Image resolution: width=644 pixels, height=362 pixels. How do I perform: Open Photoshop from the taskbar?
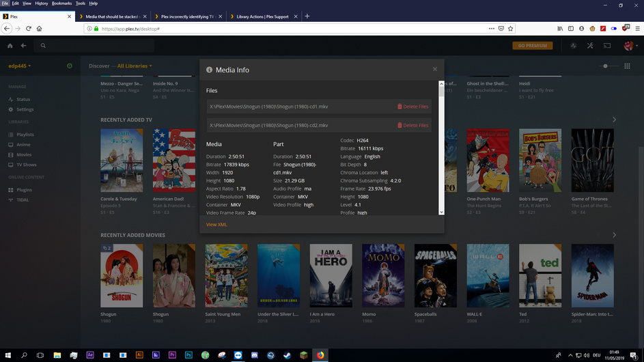click(188, 355)
